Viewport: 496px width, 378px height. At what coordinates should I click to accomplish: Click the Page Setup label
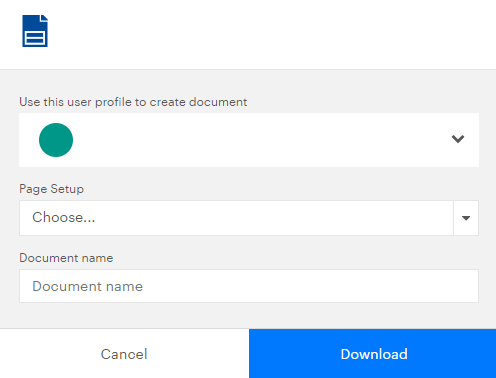coord(51,189)
